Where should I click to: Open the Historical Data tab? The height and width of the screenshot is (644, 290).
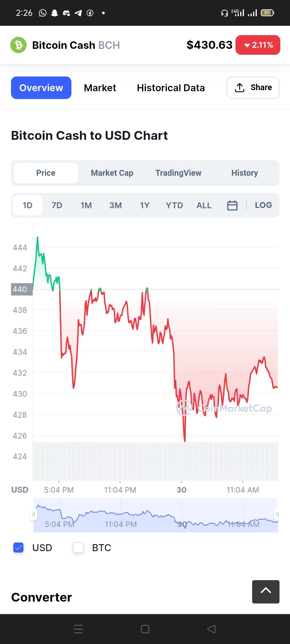(171, 88)
